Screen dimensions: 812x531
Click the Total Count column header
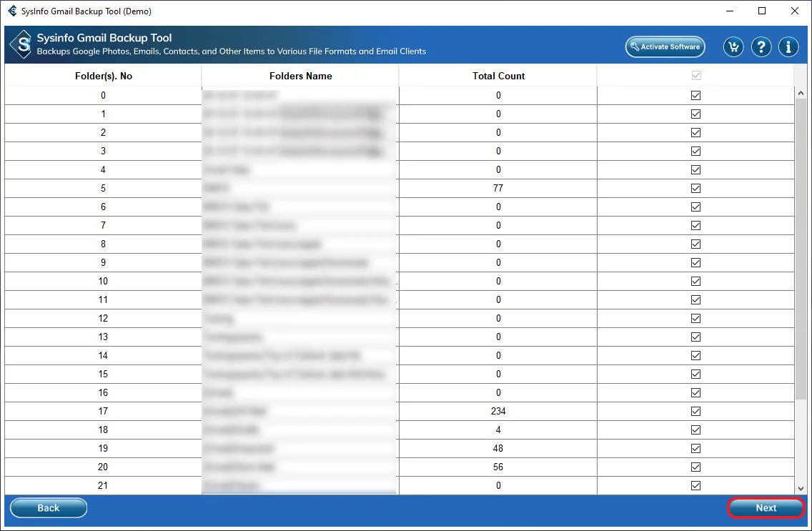click(498, 76)
